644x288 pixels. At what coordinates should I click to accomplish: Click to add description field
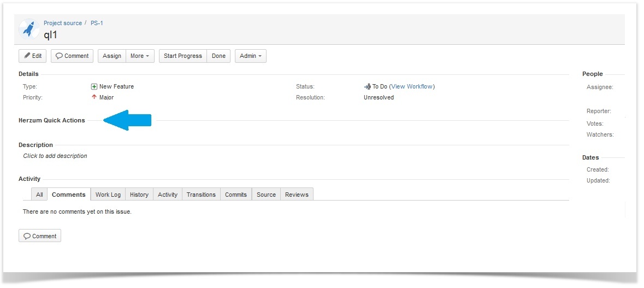point(55,156)
